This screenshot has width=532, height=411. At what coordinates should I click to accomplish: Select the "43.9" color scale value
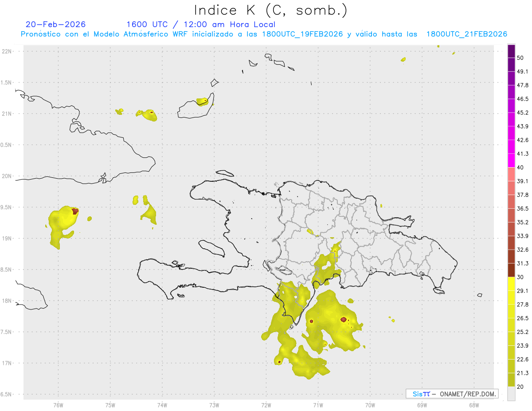click(523, 126)
